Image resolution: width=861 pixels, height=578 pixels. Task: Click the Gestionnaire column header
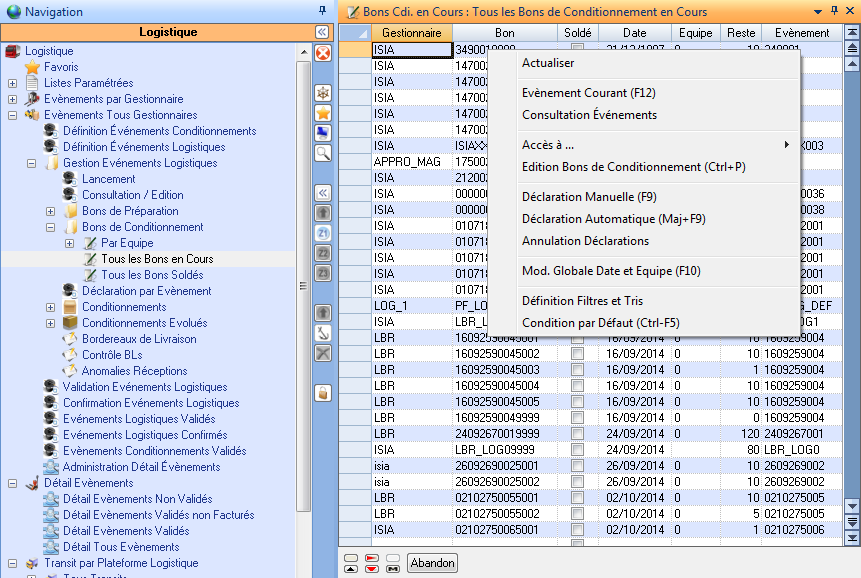click(x=411, y=33)
